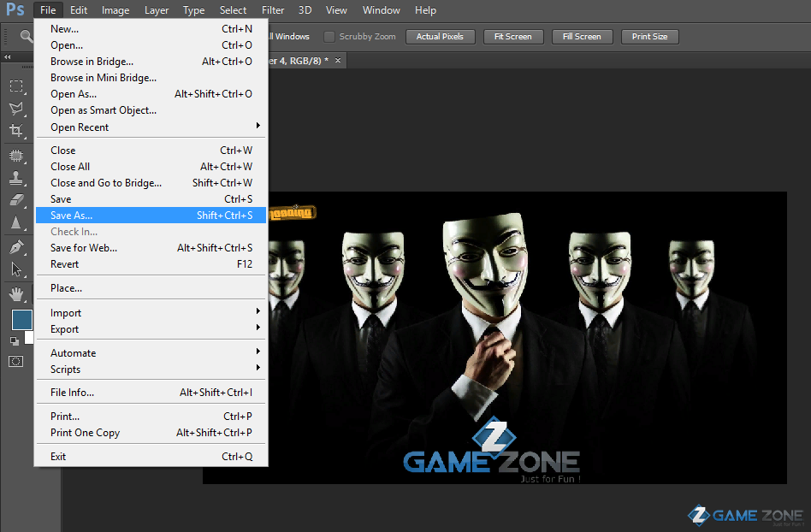Select the Pen tool

(x=16, y=247)
